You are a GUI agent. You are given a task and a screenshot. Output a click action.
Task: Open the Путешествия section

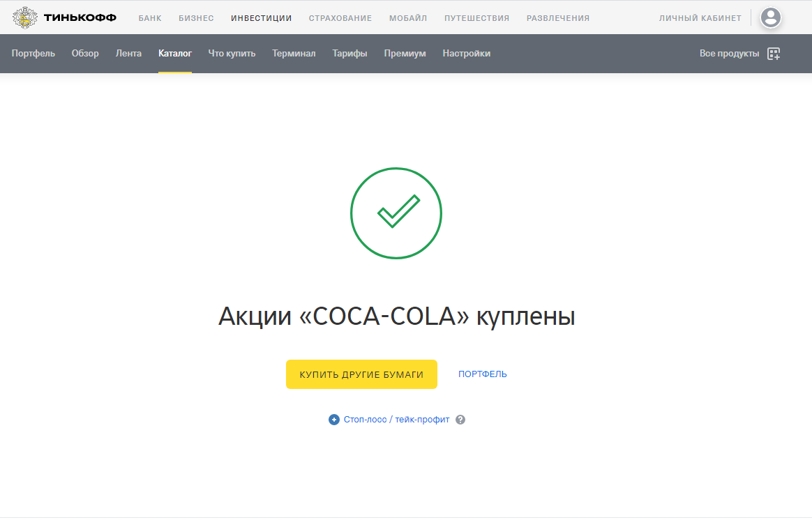477,18
